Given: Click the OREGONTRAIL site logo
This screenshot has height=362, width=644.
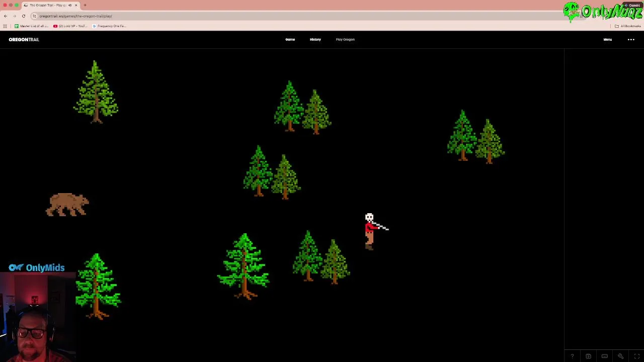Looking at the screenshot, I should (24, 39).
